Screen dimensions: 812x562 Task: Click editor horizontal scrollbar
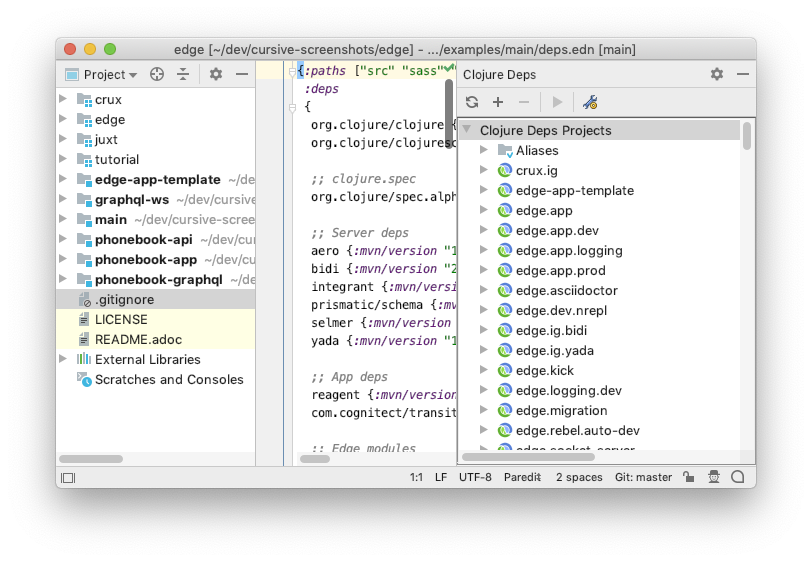[315, 459]
